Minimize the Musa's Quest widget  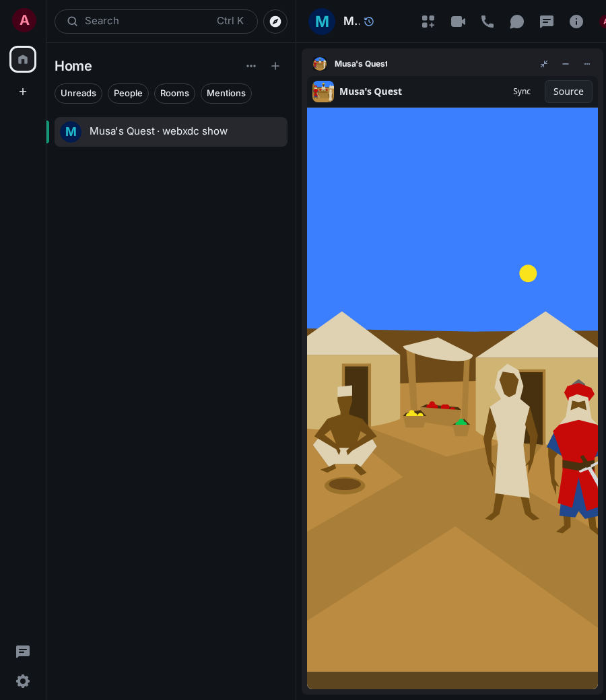click(566, 64)
